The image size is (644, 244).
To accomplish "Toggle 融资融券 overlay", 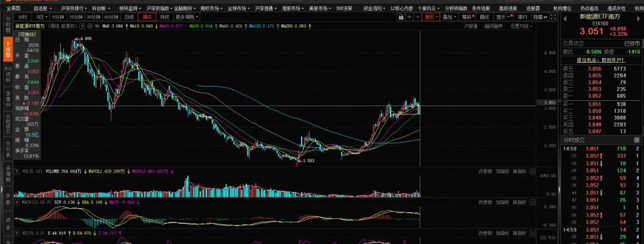I will click(494, 26).
